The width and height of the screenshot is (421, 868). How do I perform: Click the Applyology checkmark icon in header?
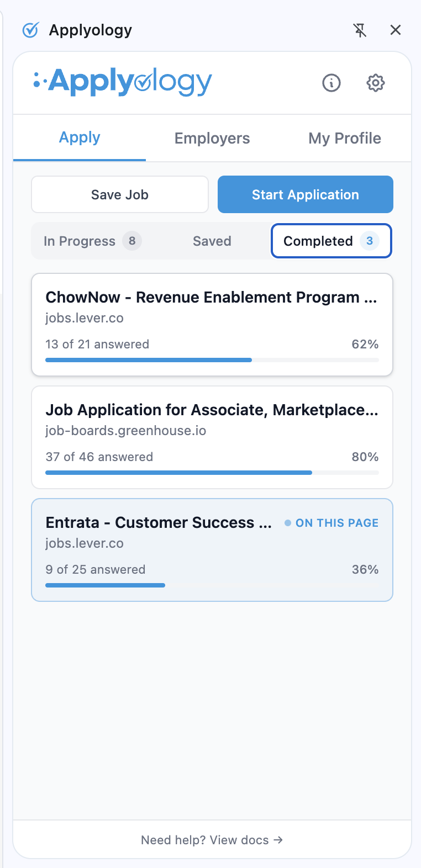click(x=30, y=30)
